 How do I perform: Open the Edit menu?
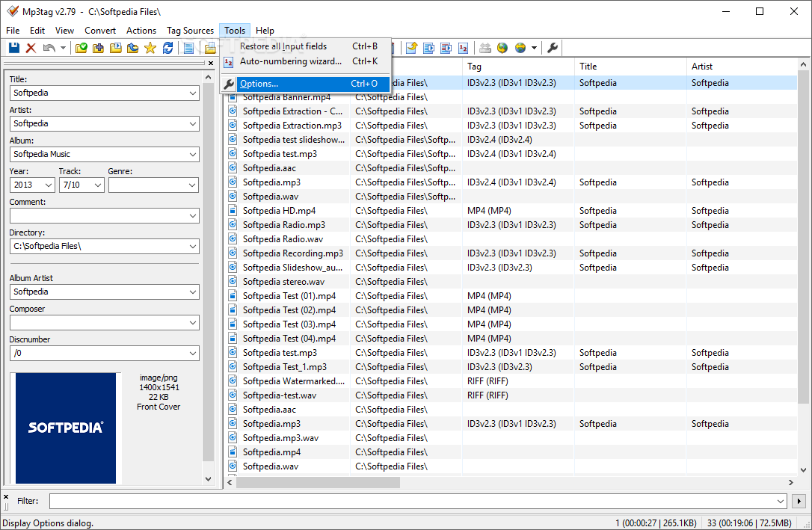(x=37, y=31)
